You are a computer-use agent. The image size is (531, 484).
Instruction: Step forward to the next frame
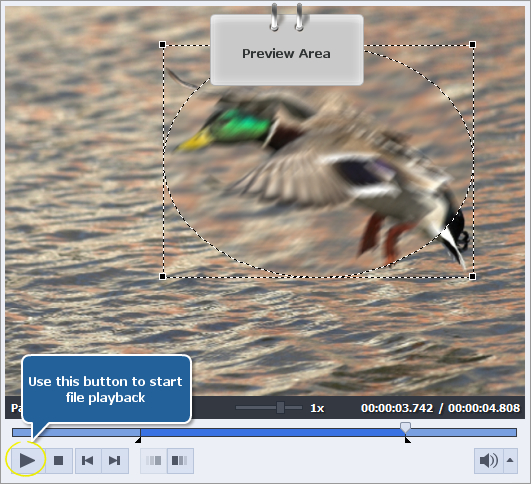click(x=115, y=461)
